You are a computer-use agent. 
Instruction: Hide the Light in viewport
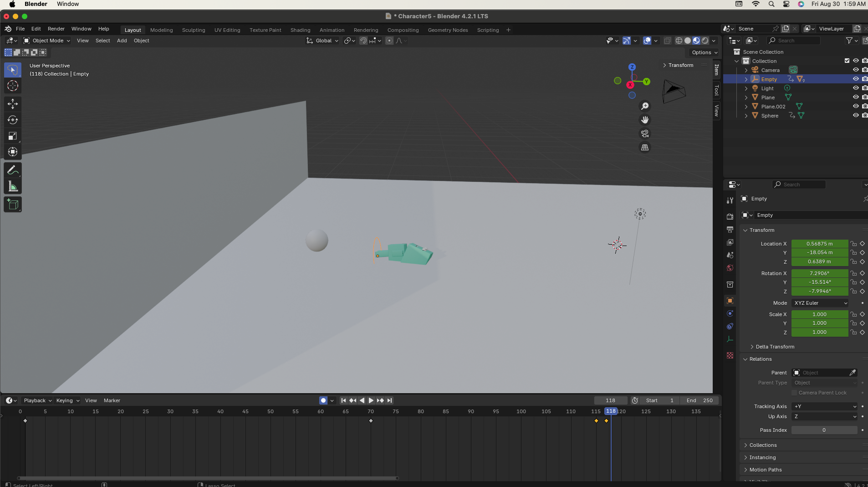pos(856,88)
